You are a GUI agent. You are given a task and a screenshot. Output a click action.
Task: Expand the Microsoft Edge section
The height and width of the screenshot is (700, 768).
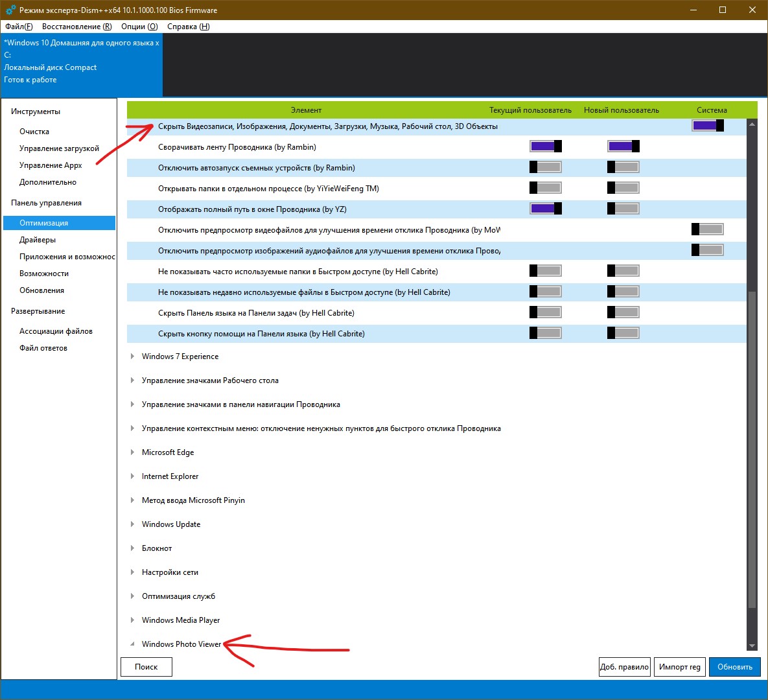(x=132, y=452)
